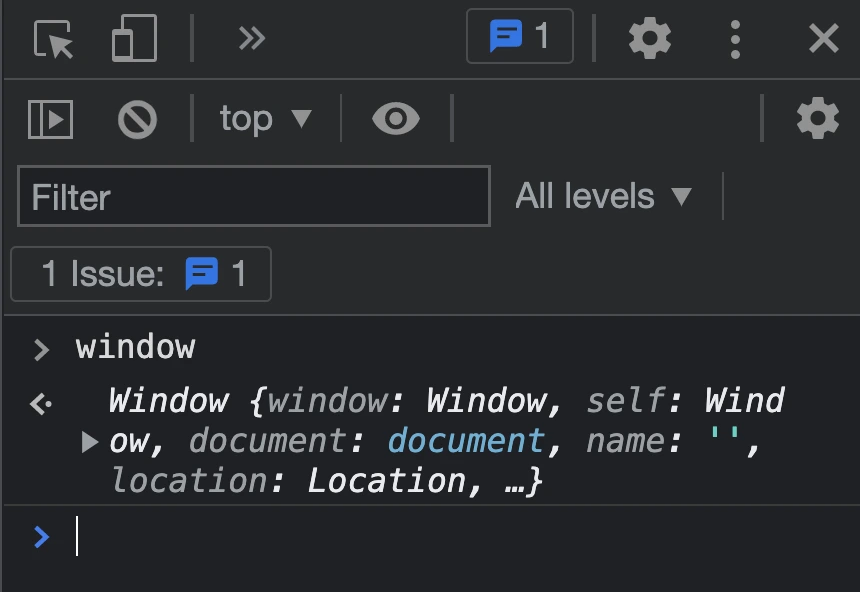Open the three-dot customize DevTools menu
This screenshot has width=860, height=592.
[735, 39]
